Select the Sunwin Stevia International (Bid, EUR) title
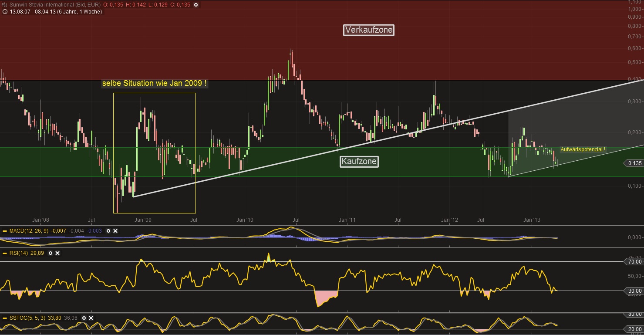The image size is (644, 335). (x=55, y=5)
